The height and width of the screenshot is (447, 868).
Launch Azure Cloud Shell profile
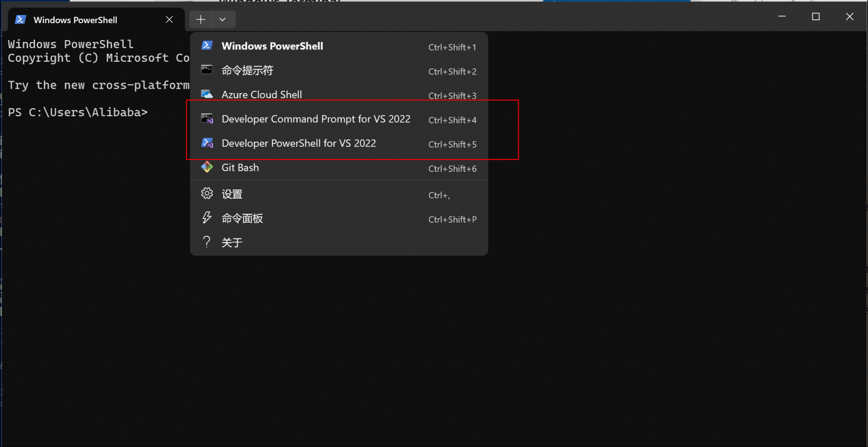[339, 95]
